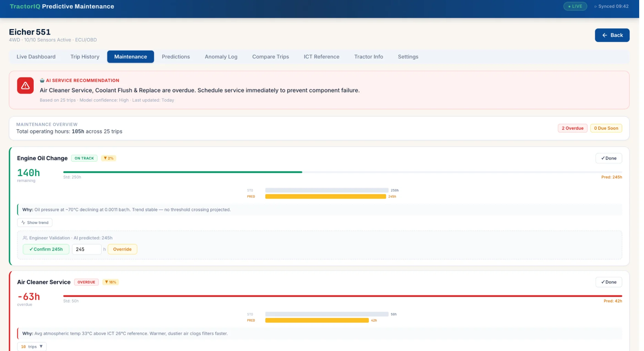This screenshot has height=351, width=644.
Task: Click the grey STD 250h bar
Action: coord(327,190)
